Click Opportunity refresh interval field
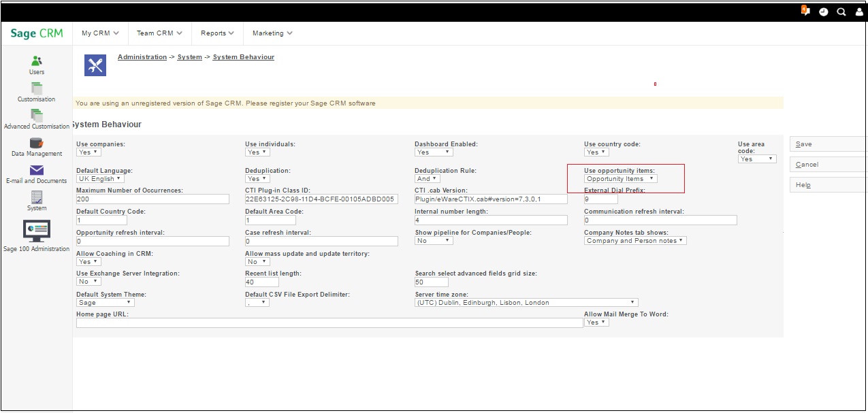The image size is (868, 413). coord(152,242)
